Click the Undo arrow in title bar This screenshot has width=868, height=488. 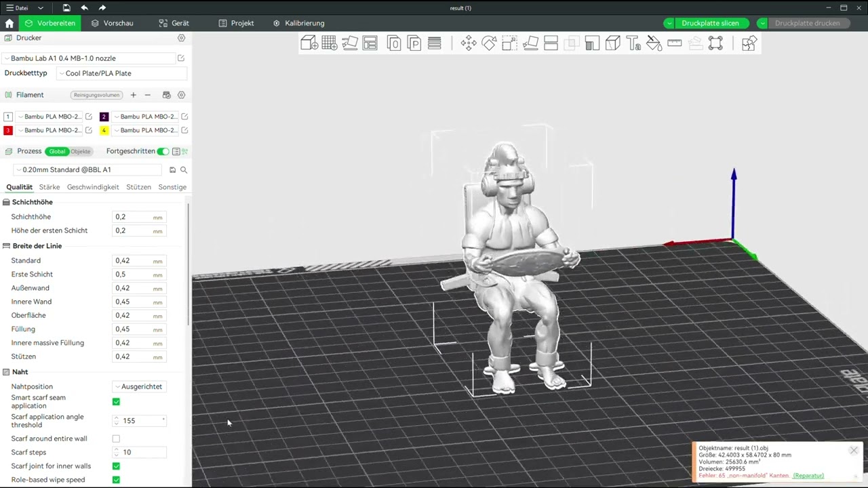coord(84,7)
